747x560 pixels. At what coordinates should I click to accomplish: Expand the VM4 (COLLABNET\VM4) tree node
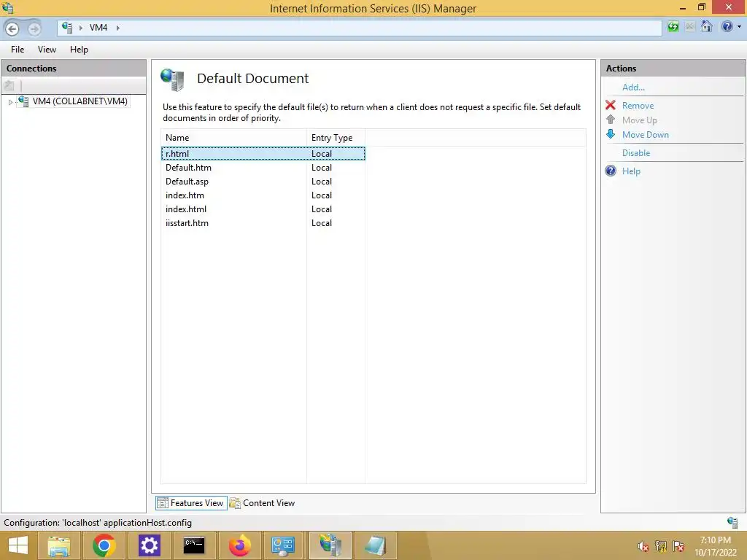[10, 102]
